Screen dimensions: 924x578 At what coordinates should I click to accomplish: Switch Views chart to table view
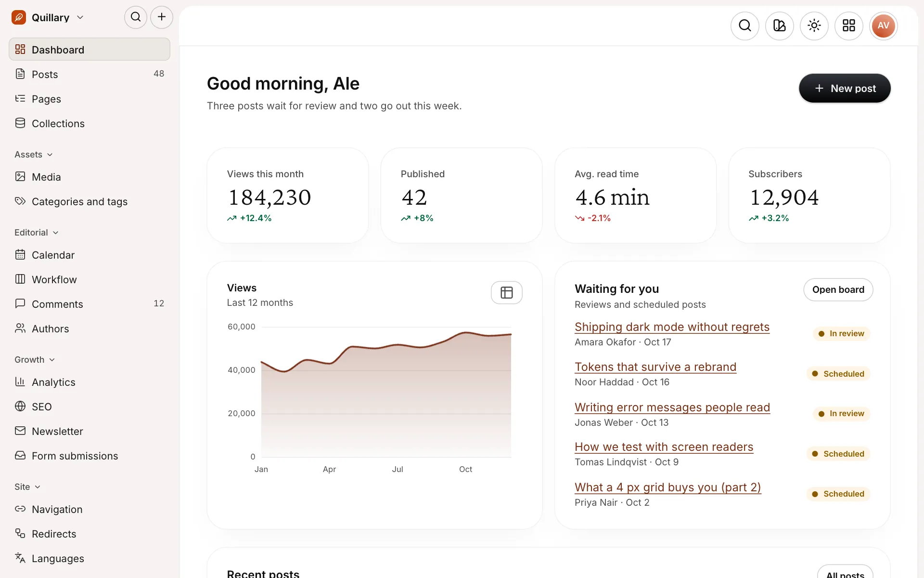coord(507,292)
